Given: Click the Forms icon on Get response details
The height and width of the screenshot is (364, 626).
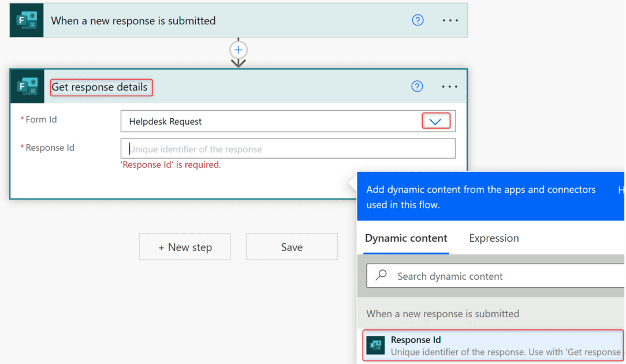Looking at the screenshot, I should click(x=26, y=86).
